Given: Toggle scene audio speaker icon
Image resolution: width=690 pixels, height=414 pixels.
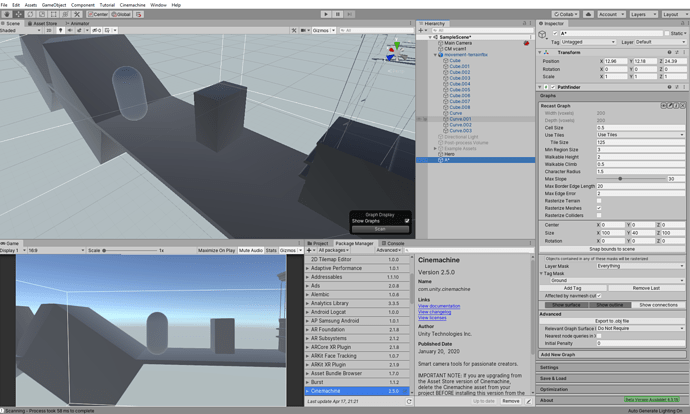Looking at the screenshot, I should [x=70, y=30].
